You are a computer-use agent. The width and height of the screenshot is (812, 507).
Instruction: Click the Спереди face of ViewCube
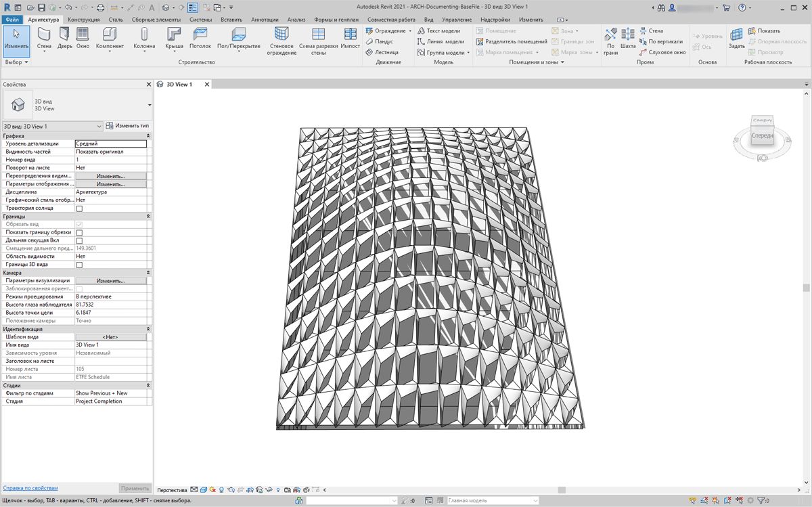(x=763, y=136)
